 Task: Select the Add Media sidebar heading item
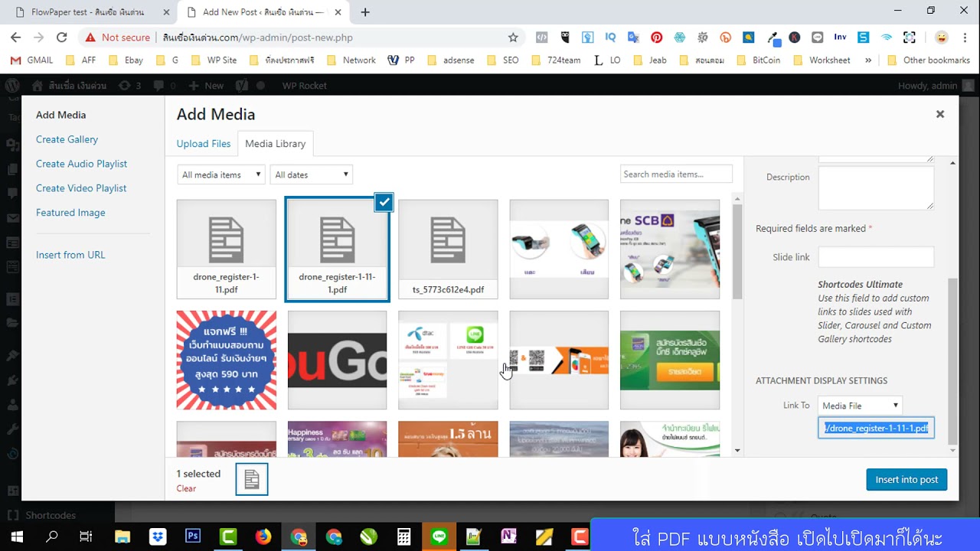pyautogui.click(x=61, y=115)
